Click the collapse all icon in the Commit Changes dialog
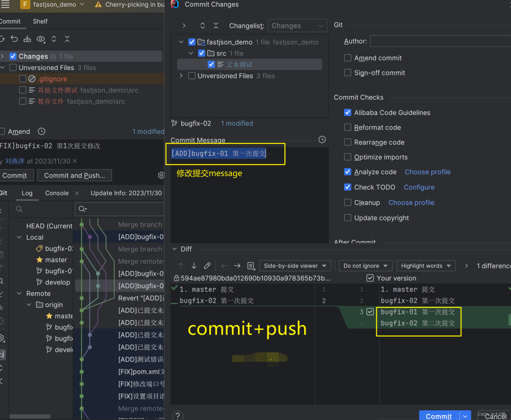This screenshot has height=420, width=511. point(216,26)
